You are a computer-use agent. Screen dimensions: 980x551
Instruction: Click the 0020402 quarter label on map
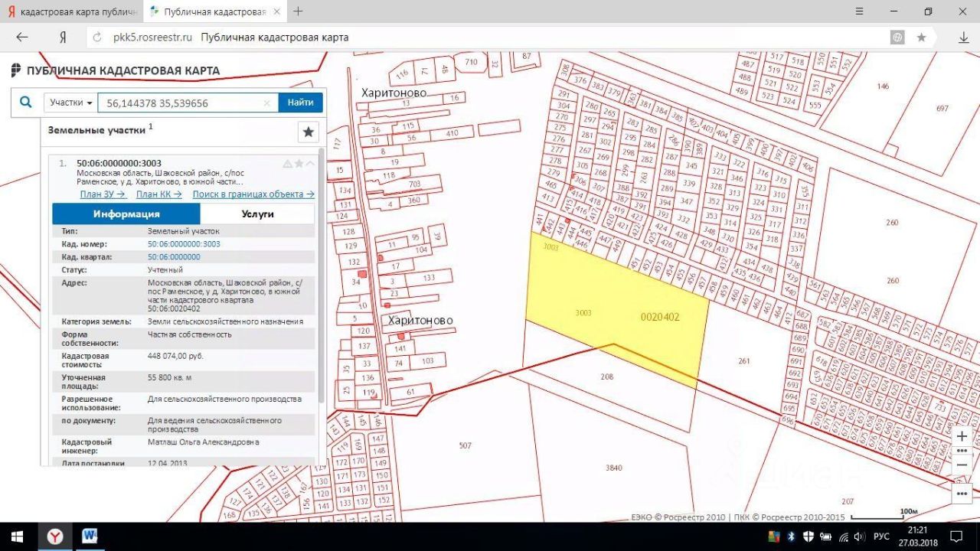click(x=660, y=317)
